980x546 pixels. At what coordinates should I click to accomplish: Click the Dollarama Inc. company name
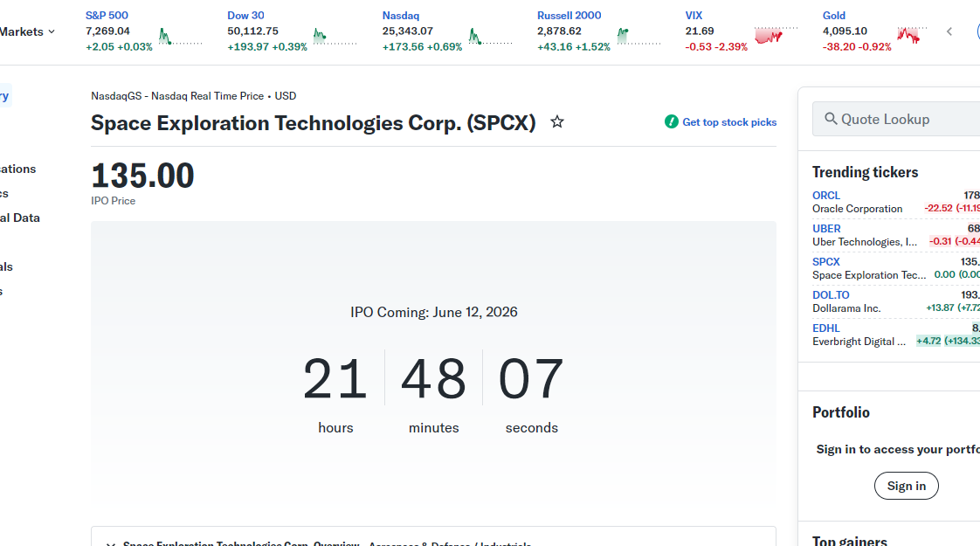click(x=846, y=308)
